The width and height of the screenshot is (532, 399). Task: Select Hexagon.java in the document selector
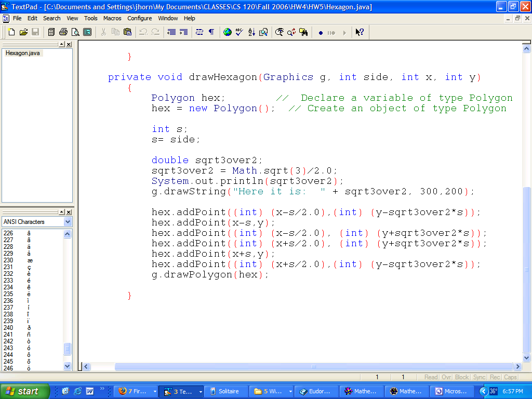[22, 53]
